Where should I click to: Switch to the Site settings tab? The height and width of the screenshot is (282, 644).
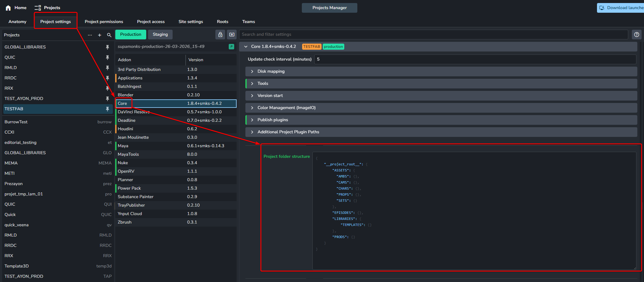[x=191, y=22]
